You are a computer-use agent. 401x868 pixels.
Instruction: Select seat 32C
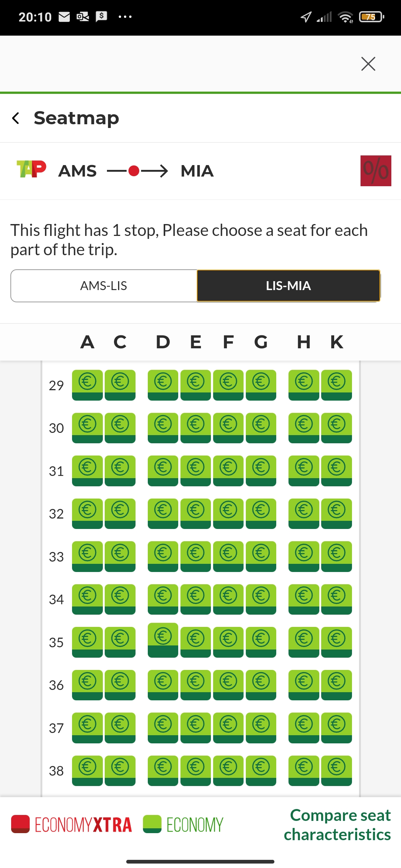coord(120,513)
